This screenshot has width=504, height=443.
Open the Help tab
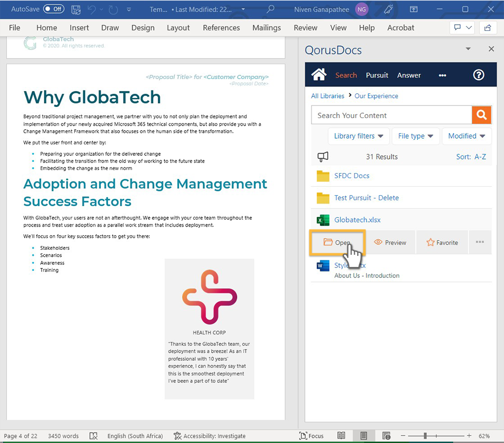367,28
